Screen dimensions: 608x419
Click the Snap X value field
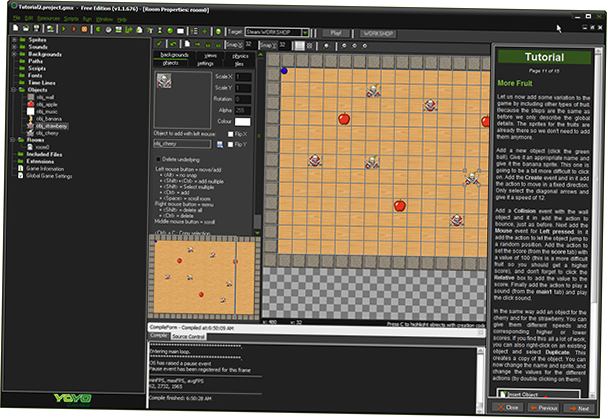pos(248,44)
